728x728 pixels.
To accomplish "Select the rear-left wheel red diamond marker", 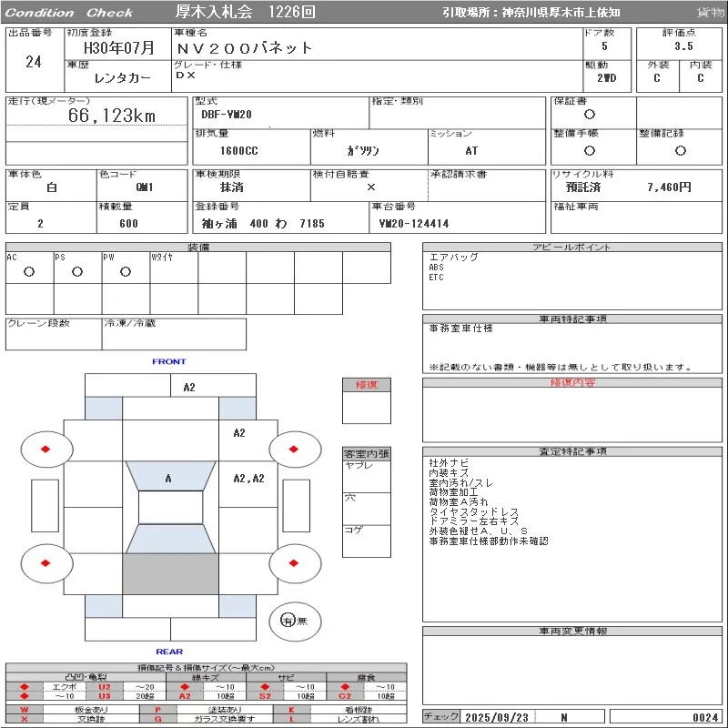I will click(x=45, y=563).
